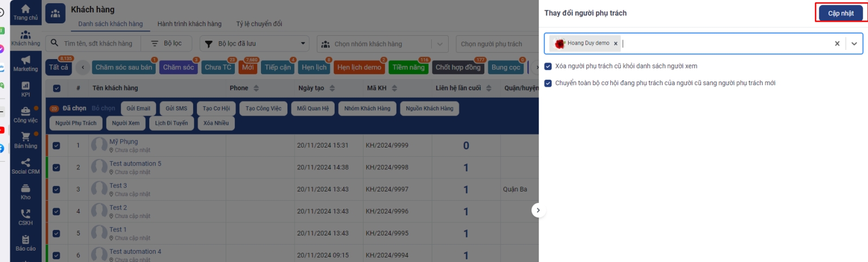Image resolution: width=868 pixels, height=262 pixels.
Task: Uncheck Chuyển toàn bộ cơ hội checkbox
Action: tap(548, 83)
